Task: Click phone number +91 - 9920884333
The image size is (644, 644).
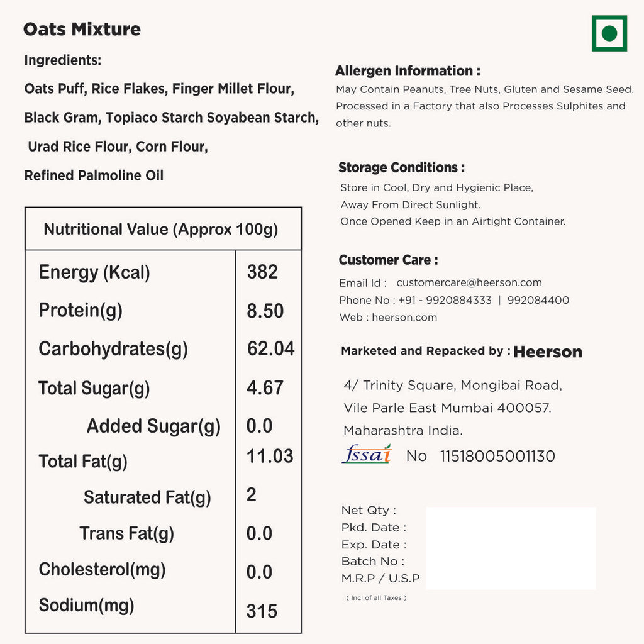Action: [445, 300]
